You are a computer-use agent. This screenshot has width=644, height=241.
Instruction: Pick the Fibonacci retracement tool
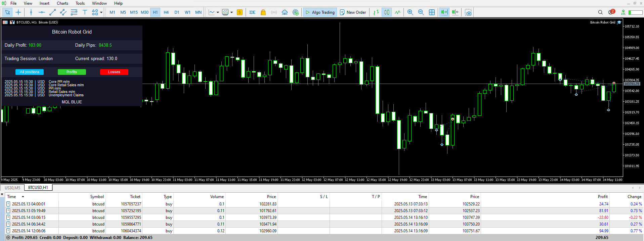74,12
